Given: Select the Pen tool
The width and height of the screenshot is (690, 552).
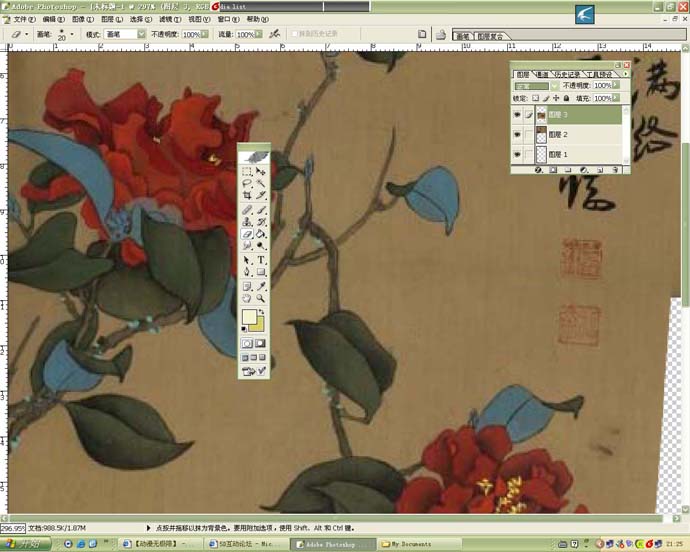Looking at the screenshot, I should [x=247, y=272].
